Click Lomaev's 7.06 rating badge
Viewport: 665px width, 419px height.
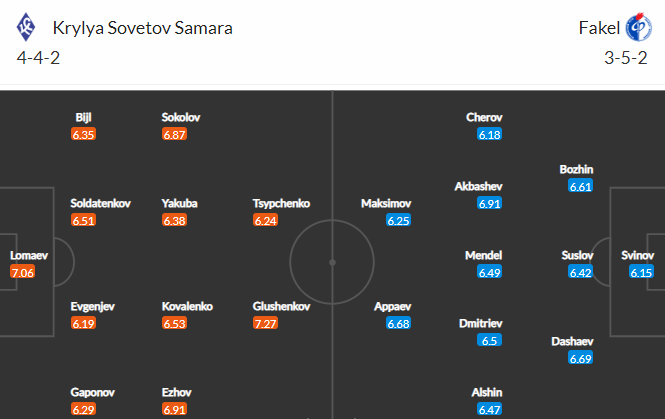[22, 272]
